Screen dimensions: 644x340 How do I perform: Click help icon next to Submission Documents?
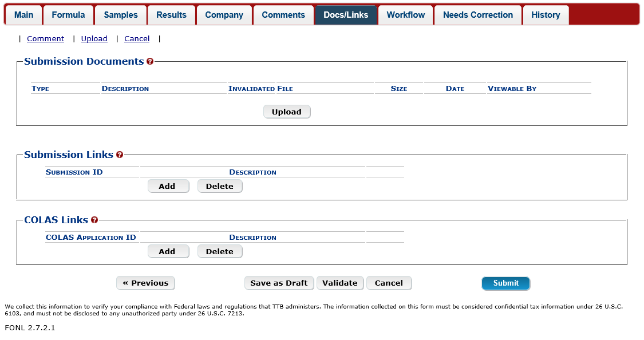click(150, 62)
